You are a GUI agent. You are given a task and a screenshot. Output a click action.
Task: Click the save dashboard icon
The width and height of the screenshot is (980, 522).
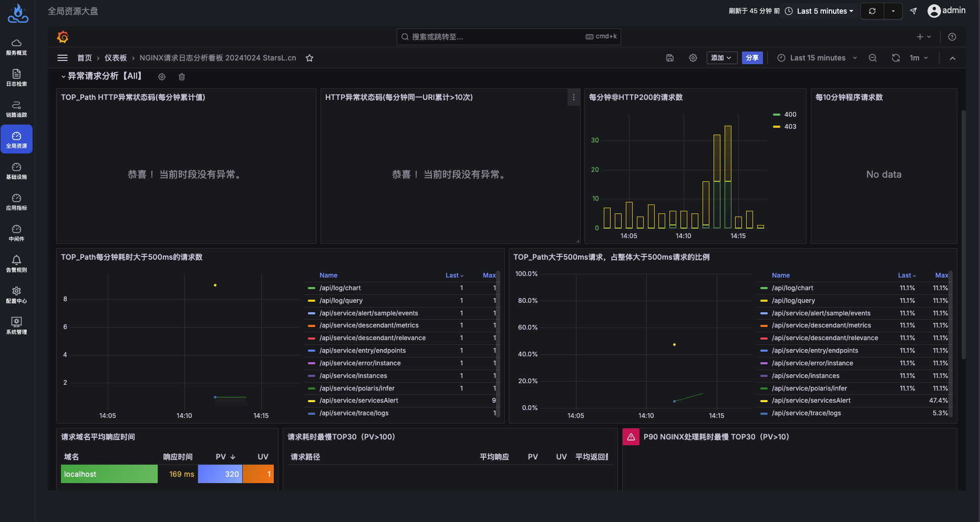[669, 58]
